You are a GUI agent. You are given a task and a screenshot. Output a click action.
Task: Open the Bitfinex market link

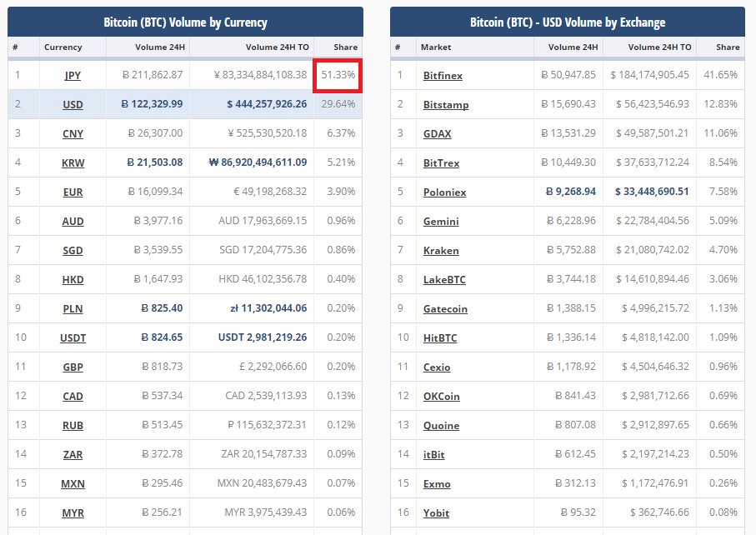[443, 76]
